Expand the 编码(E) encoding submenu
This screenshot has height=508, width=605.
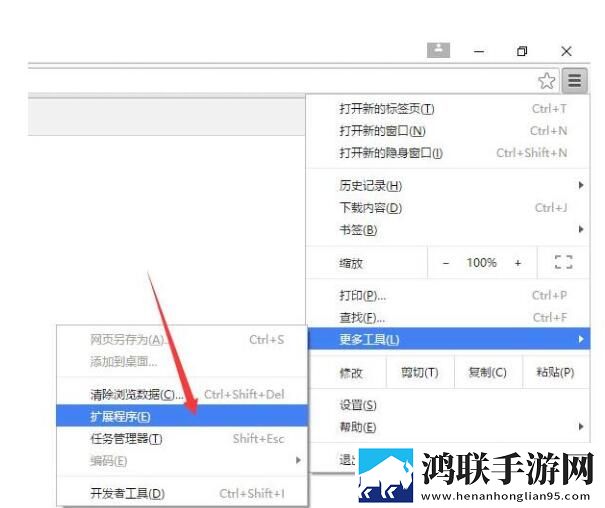[182, 461]
